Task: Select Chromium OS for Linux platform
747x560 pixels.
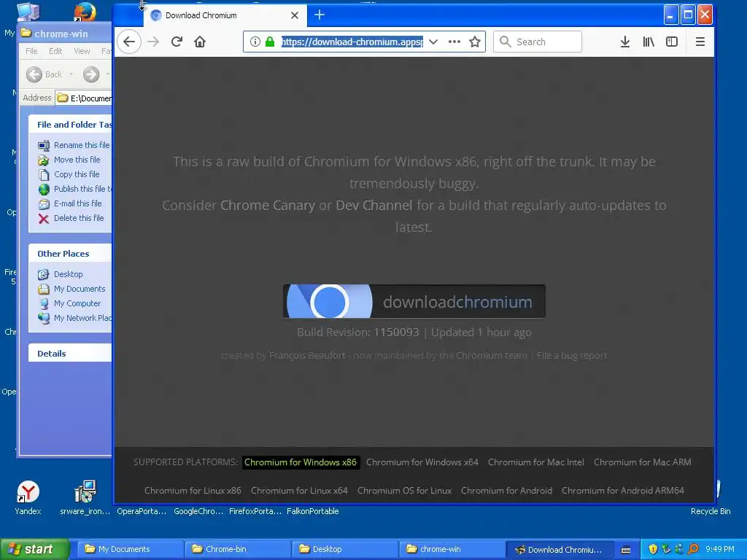Action: click(x=404, y=491)
